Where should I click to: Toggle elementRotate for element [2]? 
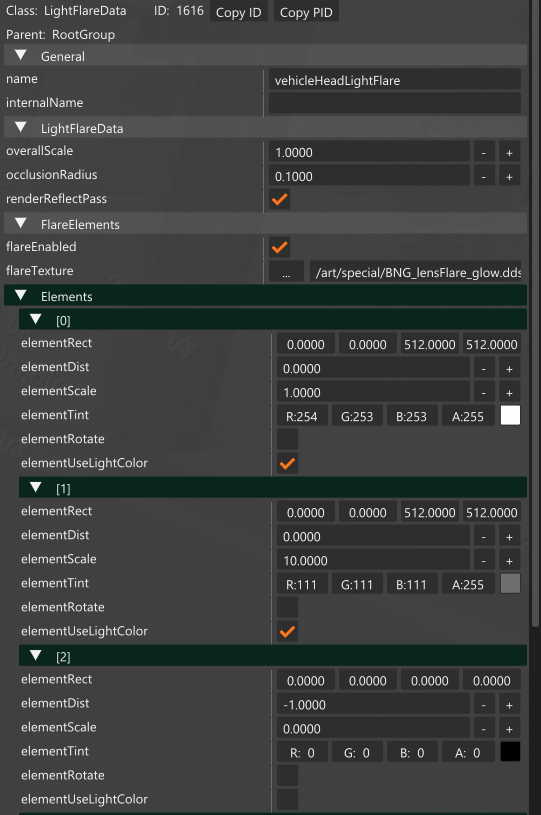coord(287,775)
